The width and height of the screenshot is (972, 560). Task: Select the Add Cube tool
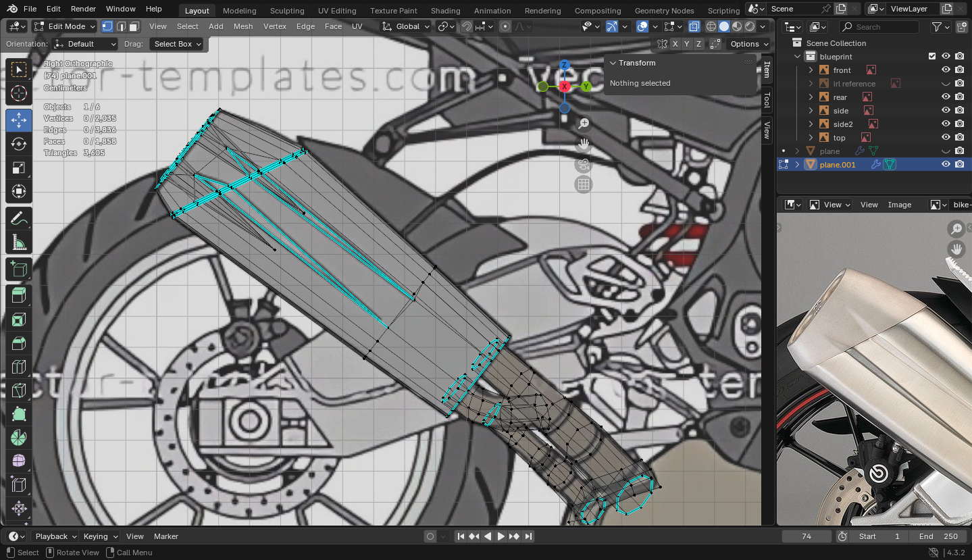18,270
